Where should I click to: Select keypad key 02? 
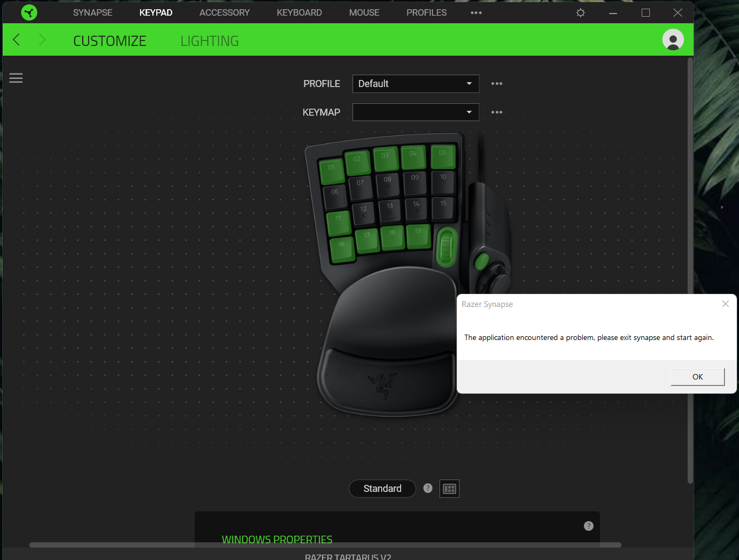[357, 162]
